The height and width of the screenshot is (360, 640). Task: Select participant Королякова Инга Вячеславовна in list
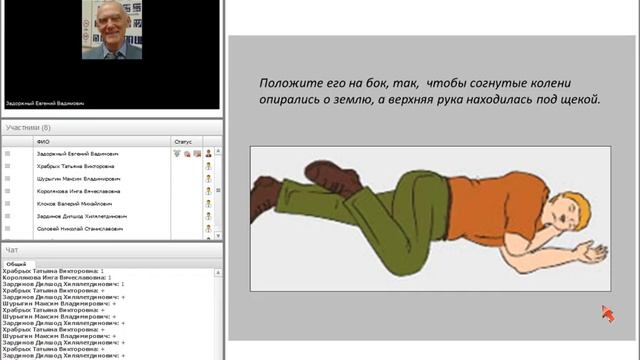click(x=78, y=191)
